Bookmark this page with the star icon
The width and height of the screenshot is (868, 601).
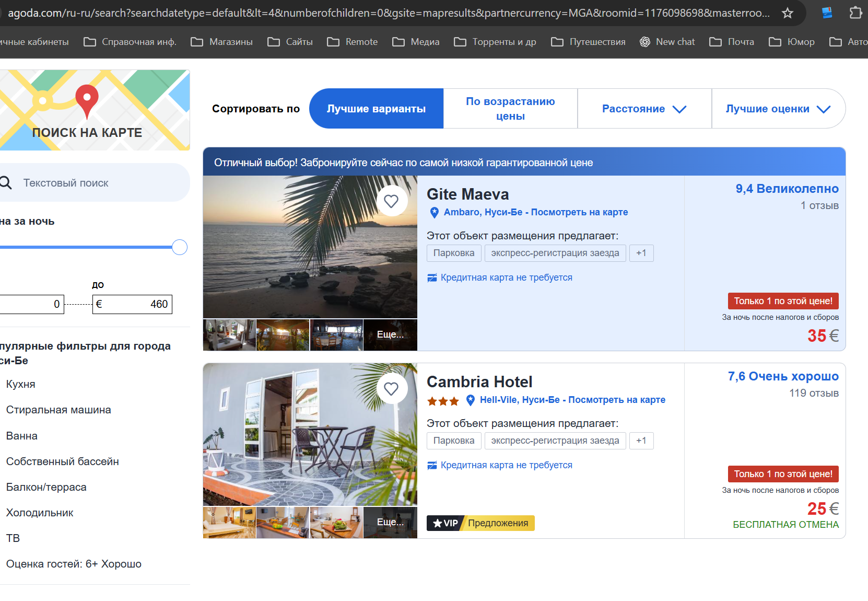(x=788, y=13)
